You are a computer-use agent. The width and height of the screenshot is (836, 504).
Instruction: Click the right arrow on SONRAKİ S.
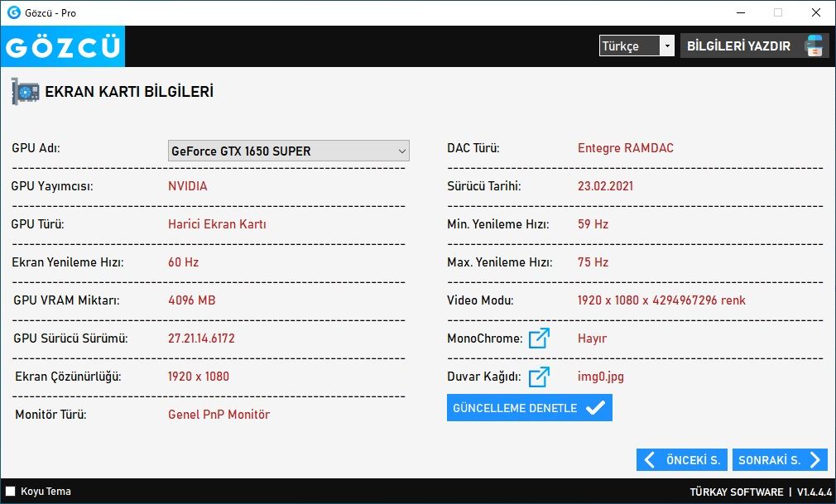click(814, 460)
